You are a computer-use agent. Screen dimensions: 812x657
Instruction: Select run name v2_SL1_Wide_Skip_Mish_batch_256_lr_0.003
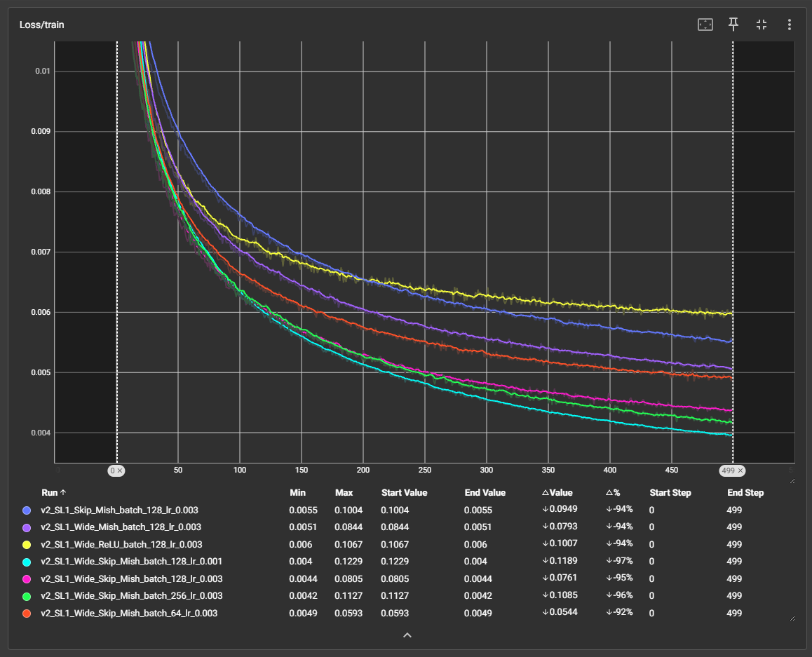[x=132, y=596]
